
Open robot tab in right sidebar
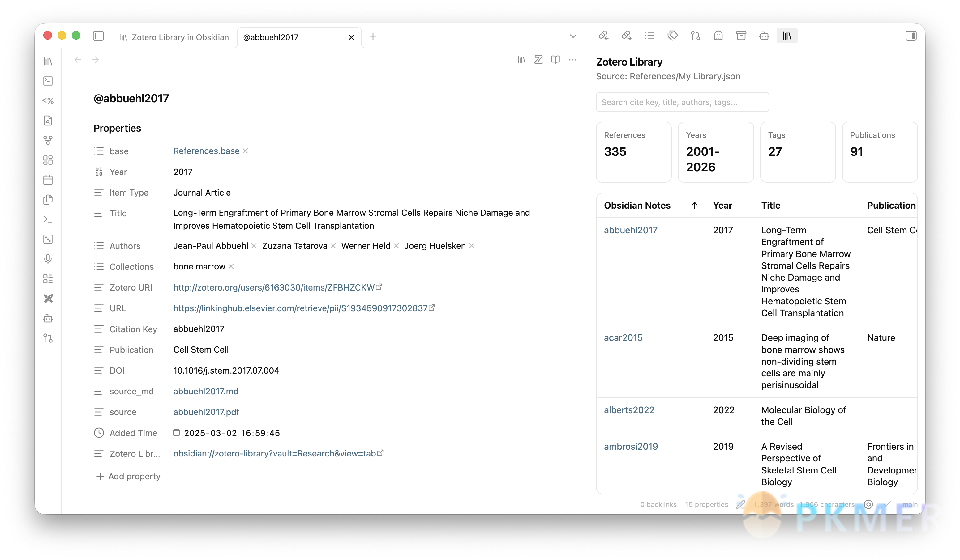[x=764, y=36]
